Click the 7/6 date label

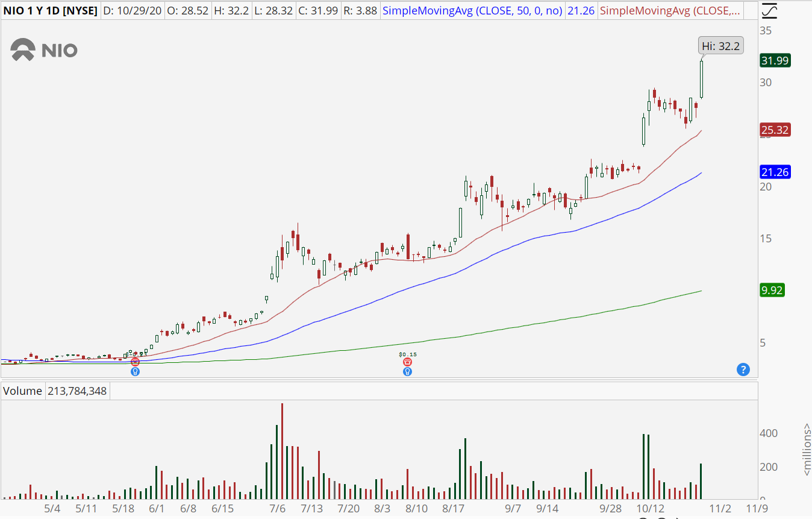pos(278,509)
